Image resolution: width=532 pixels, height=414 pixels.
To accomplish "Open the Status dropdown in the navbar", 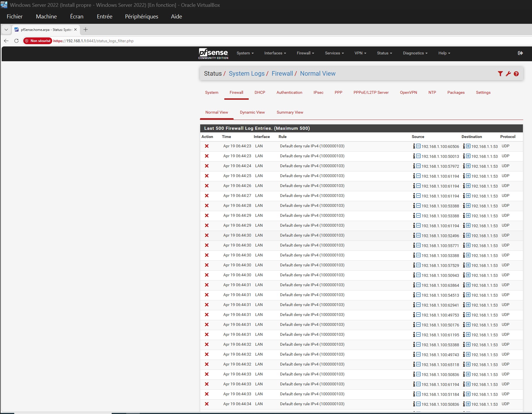I will coord(385,53).
